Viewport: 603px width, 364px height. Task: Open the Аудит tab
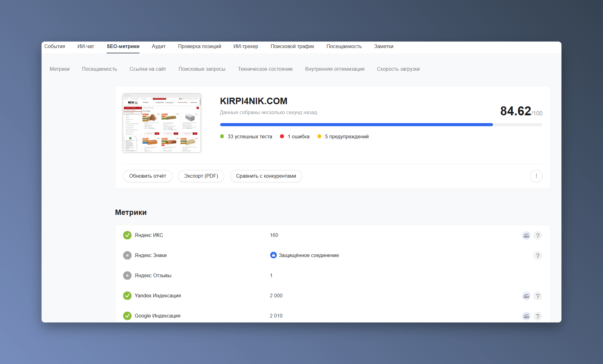[x=159, y=47]
